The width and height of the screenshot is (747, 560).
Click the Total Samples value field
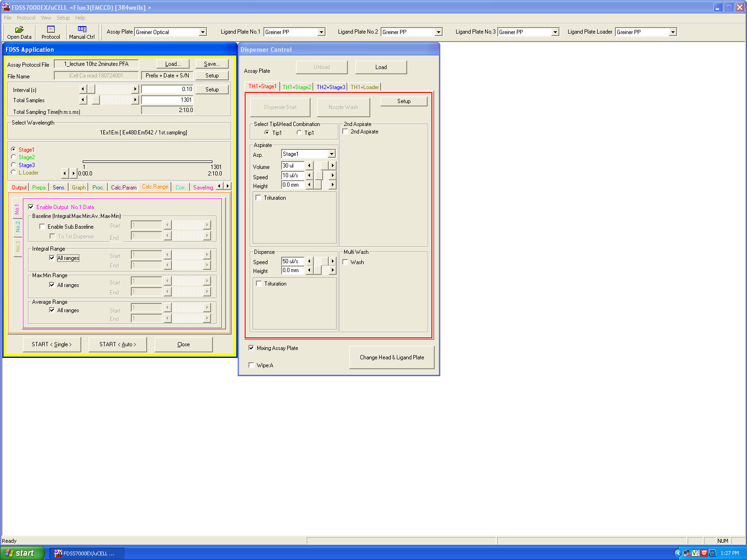click(167, 100)
